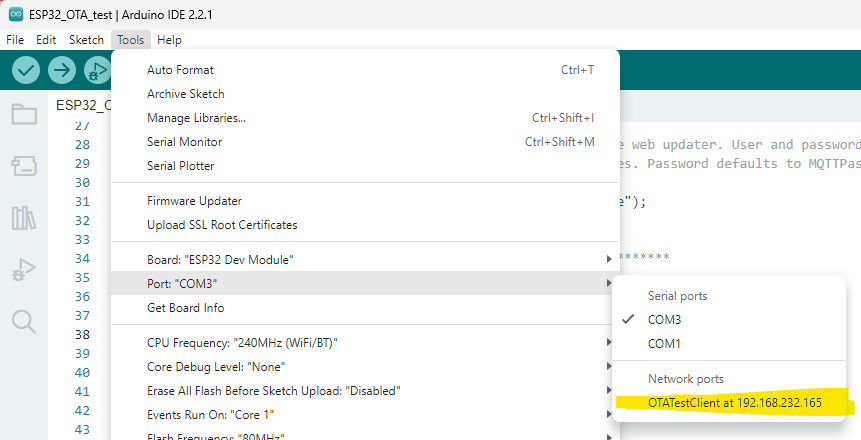
Task: Click the ESP32 sketch editor tab
Action: pyautogui.click(x=83, y=105)
